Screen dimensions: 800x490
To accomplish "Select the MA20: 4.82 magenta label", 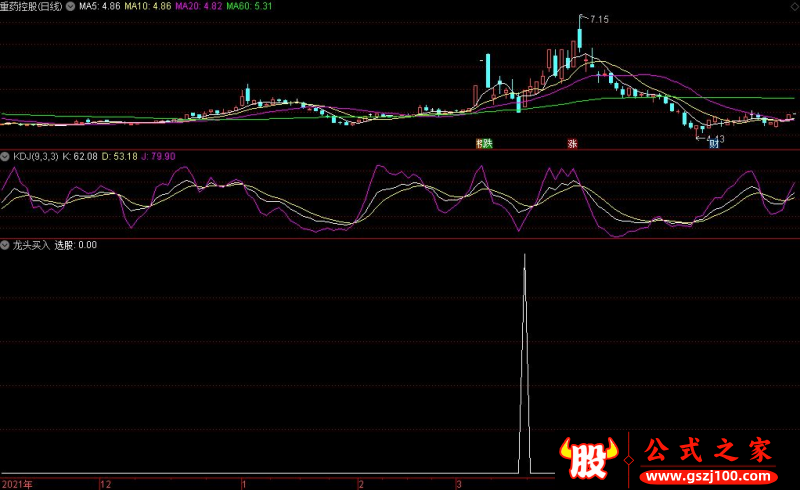I will (x=198, y=7).
